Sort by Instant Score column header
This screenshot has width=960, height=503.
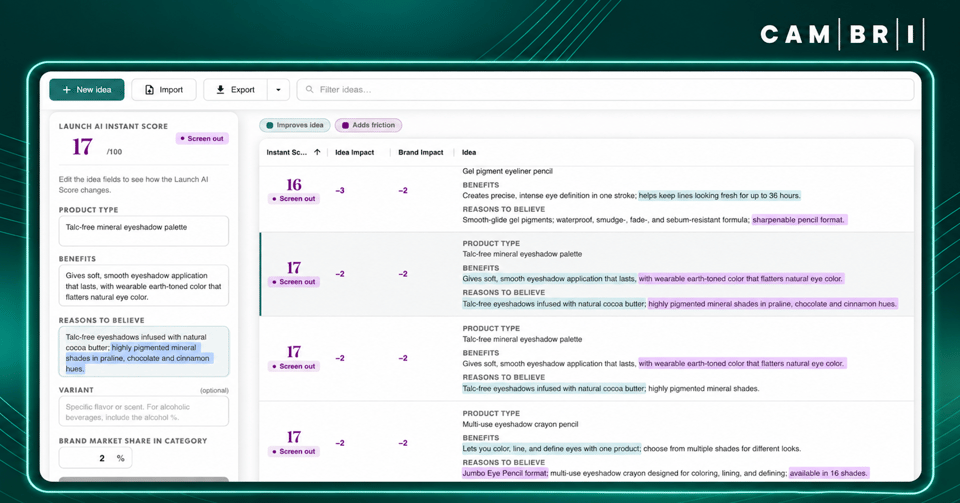(x=287, y=152)
